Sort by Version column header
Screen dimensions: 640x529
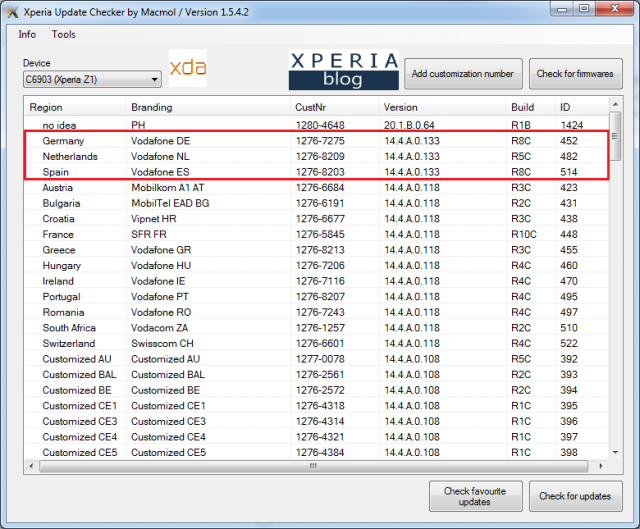442,107
